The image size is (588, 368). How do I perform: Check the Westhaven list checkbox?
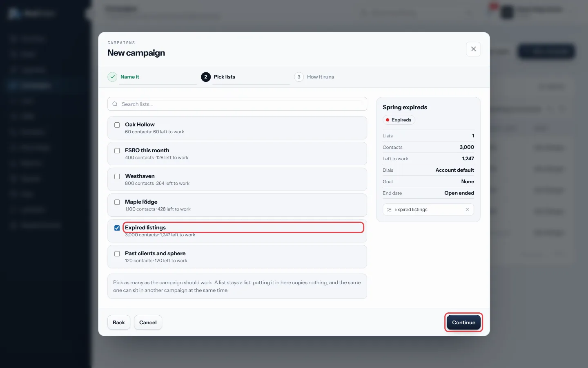coord(117,176)
